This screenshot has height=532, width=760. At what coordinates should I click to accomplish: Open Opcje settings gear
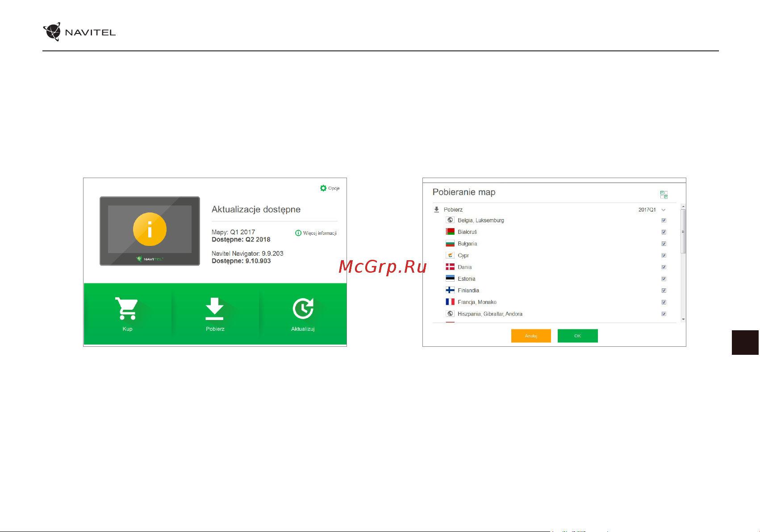(x=323, y=188)
